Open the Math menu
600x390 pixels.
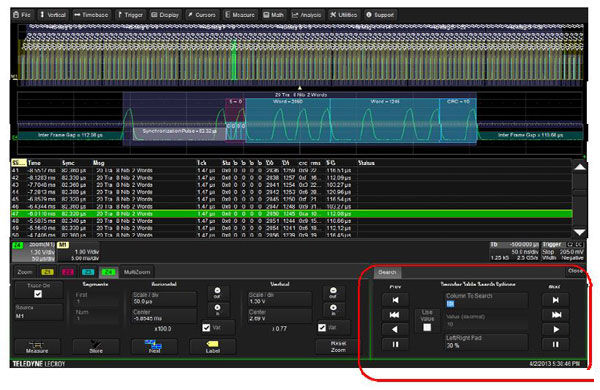pyautogui.click(x=273, y=15)
